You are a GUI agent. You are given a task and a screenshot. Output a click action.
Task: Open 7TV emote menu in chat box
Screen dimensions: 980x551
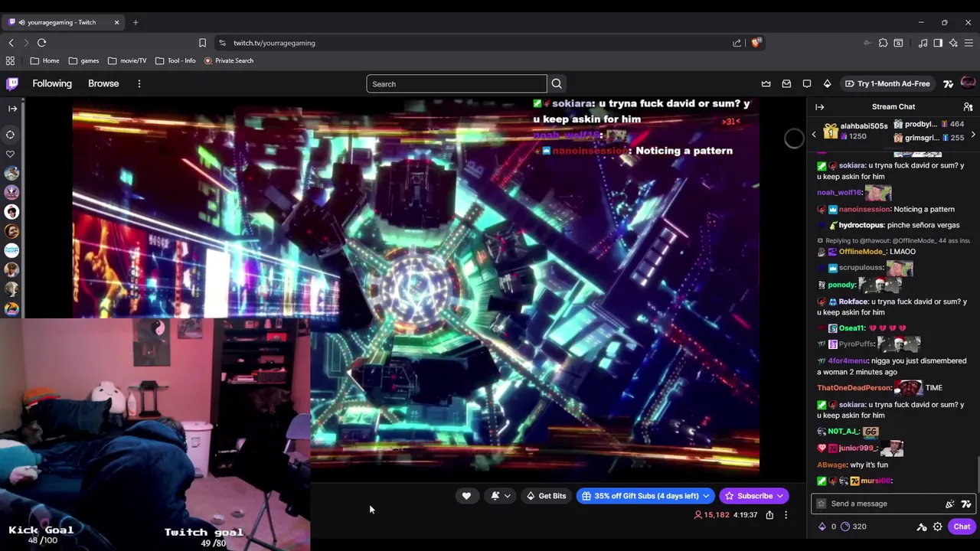pyautogui.click(x=966, y=504)
